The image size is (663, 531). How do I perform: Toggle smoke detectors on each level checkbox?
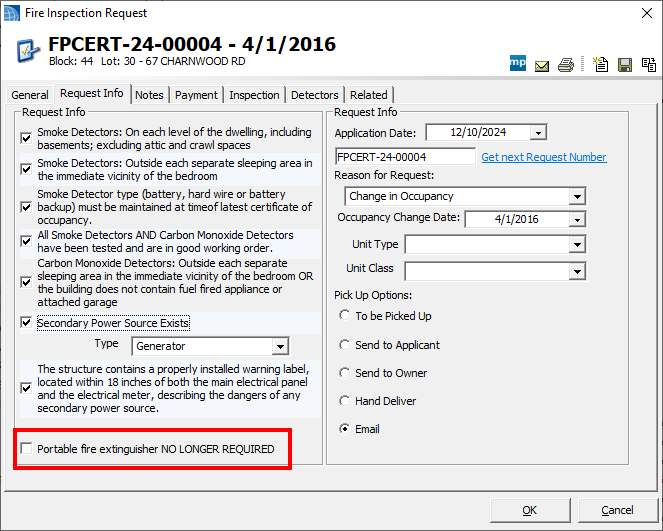point(26,138)
